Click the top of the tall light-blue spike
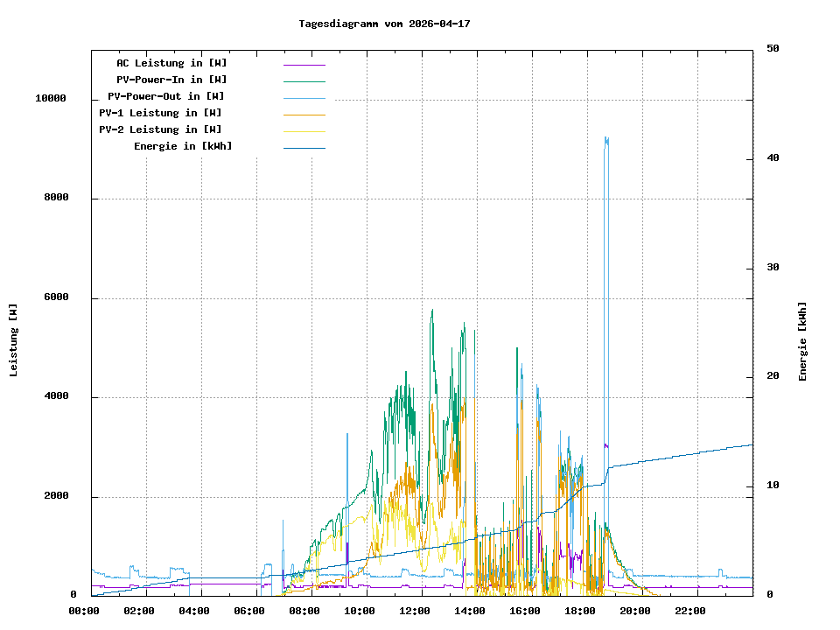This screenshot has height=630, width=840. pos(605,139)
